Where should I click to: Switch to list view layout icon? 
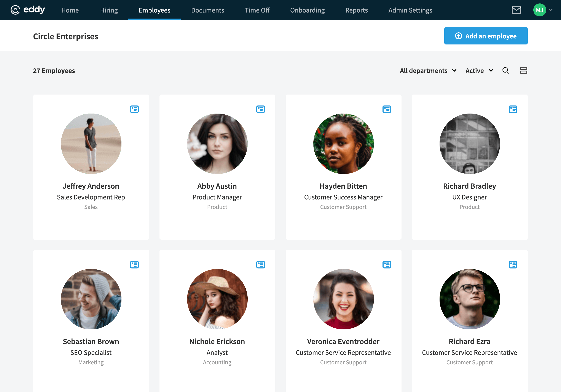pyautogui.click(x=524, y=71)
